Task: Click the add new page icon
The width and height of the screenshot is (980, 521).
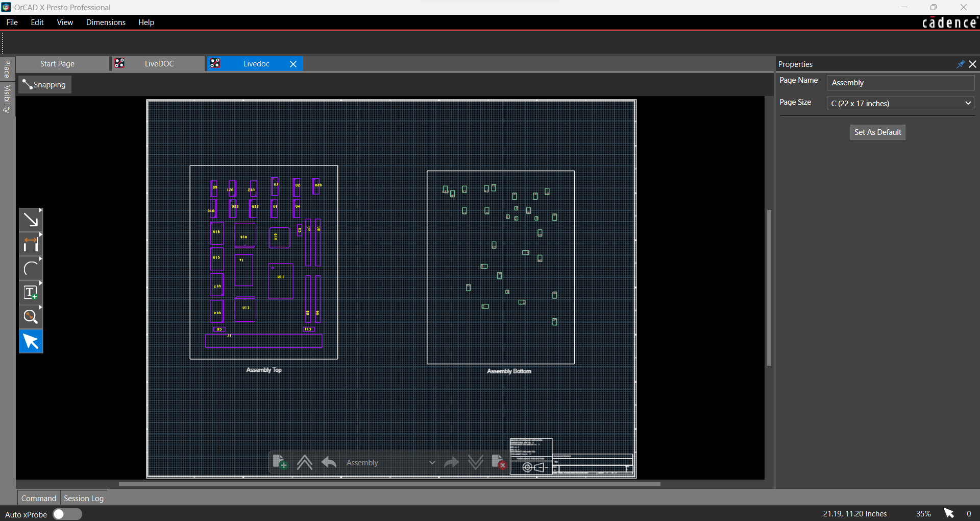Action: pos(280,462)
